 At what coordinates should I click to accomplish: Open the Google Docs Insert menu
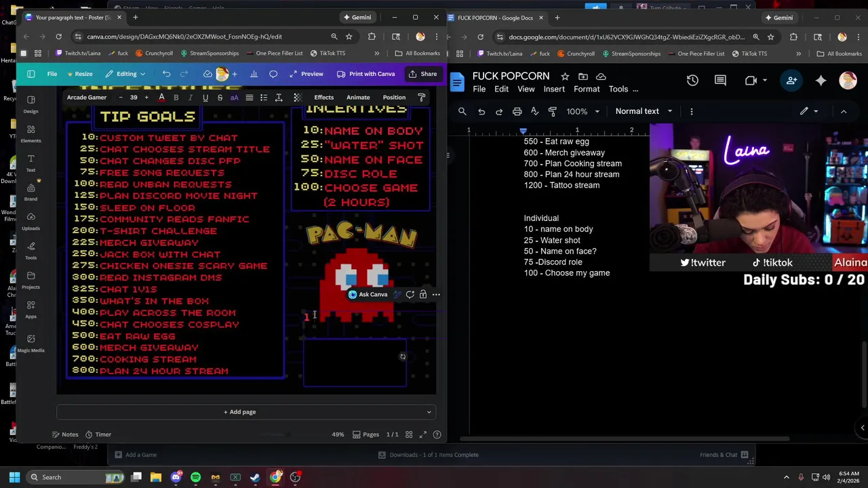tap(553, 89)
